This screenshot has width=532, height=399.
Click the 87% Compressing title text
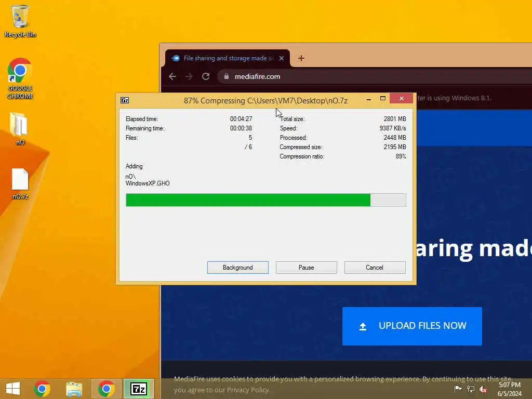click(x=265, y=101)
